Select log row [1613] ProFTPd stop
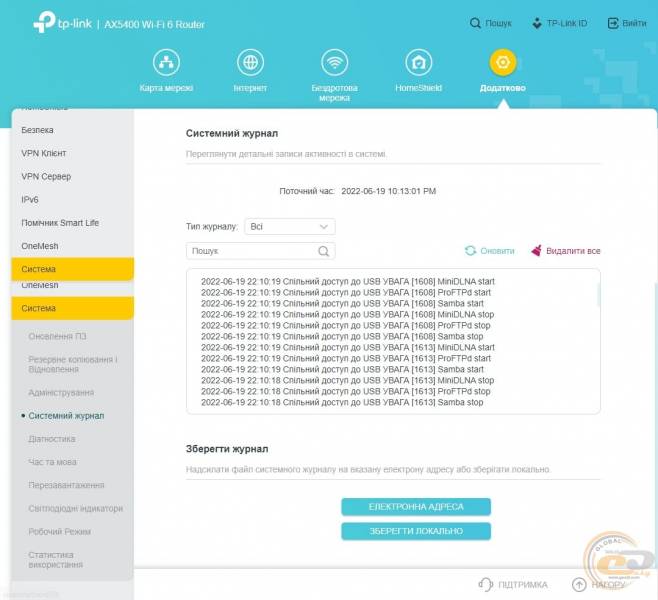This screenshot has height=600, width=658. (x=345, y=391)
